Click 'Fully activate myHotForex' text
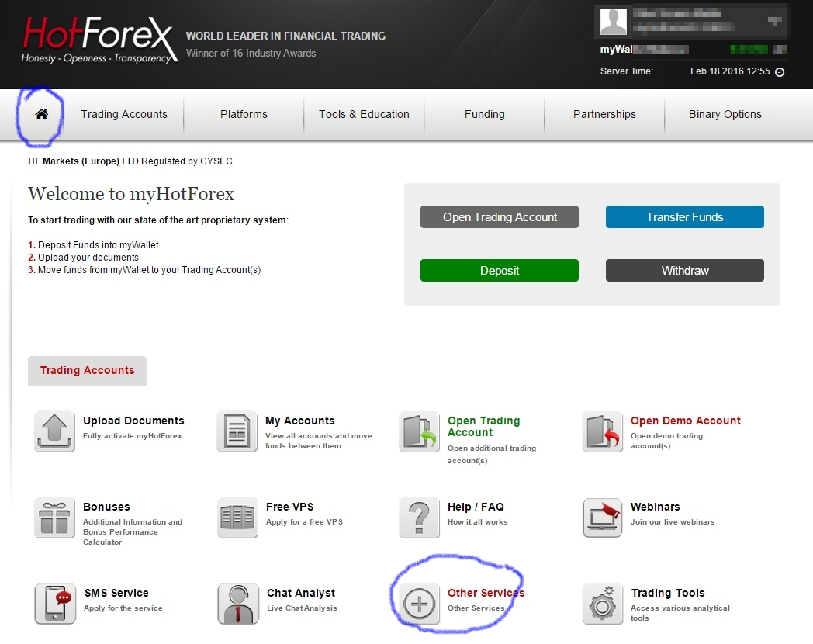Screen dimensions: 813x644 pos(132,435)
